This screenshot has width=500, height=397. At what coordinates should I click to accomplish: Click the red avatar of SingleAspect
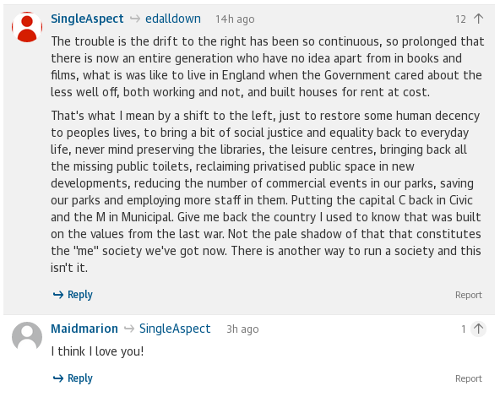(27, 27)
